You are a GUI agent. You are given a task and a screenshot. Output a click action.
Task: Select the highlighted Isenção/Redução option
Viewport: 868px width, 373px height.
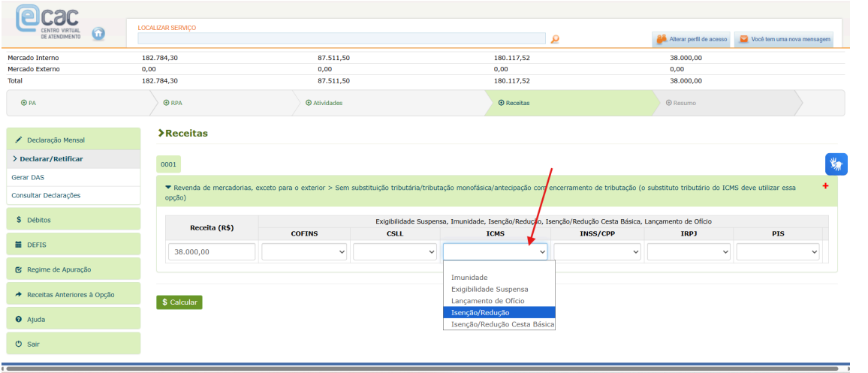point(499,312)
